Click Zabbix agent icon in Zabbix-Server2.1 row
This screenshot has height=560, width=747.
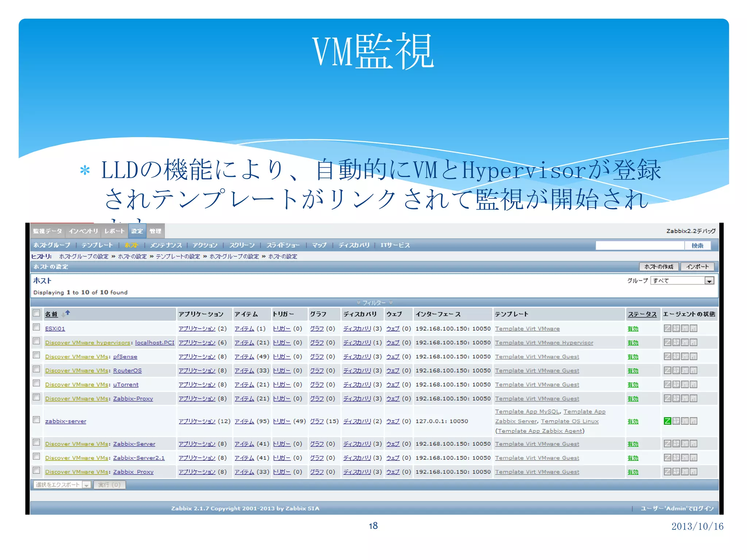click(x=667, y=458)
